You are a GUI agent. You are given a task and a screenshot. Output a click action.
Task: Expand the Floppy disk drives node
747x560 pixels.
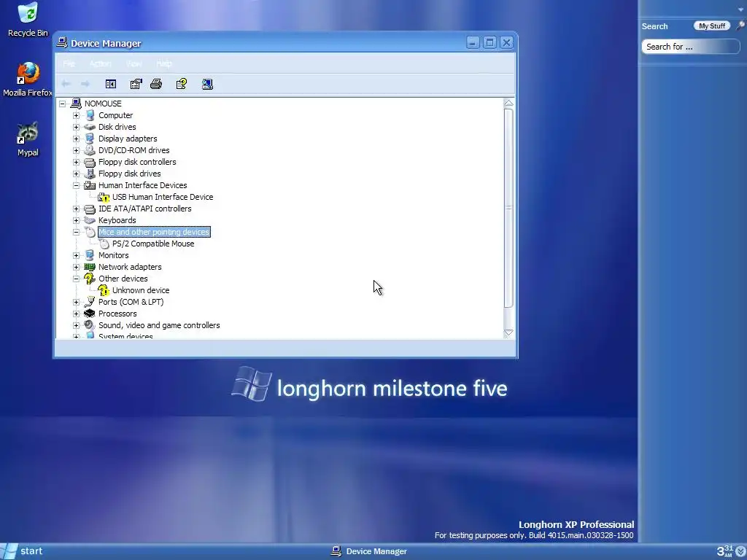click(76, 174)
